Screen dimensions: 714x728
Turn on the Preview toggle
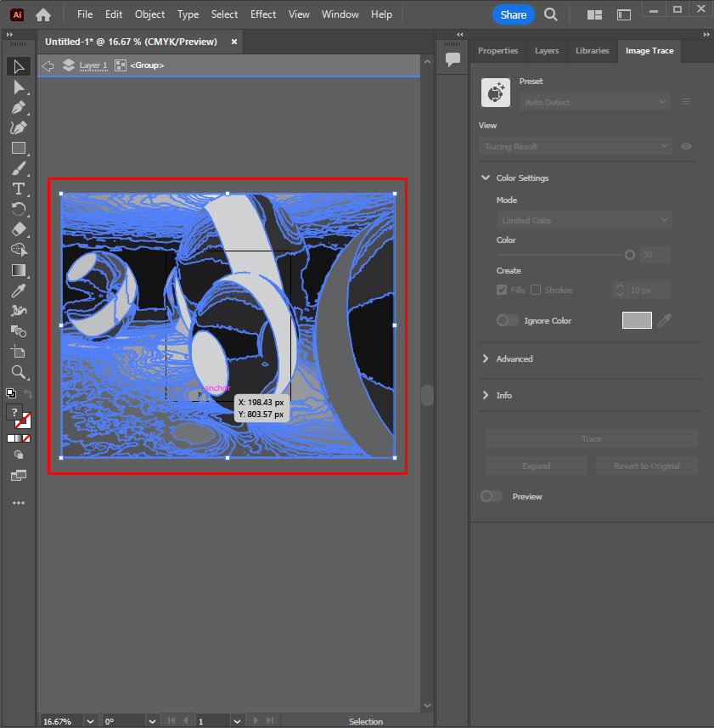click(491, 496)
